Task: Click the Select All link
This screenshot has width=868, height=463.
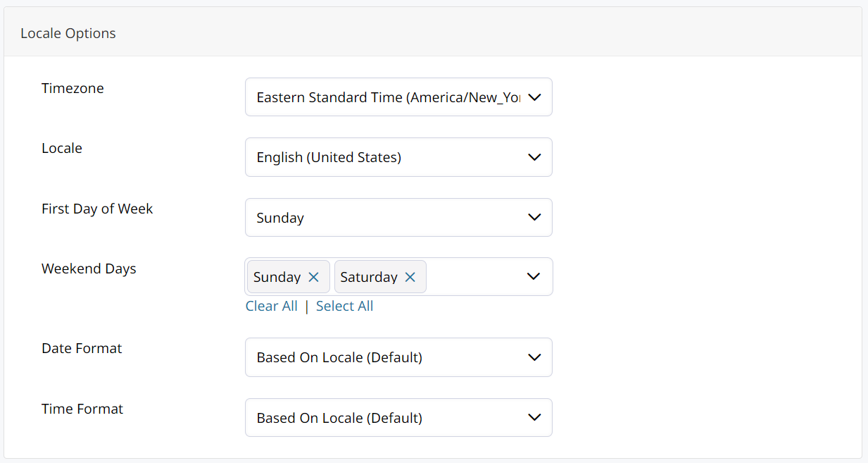Action: pos(344,306)
